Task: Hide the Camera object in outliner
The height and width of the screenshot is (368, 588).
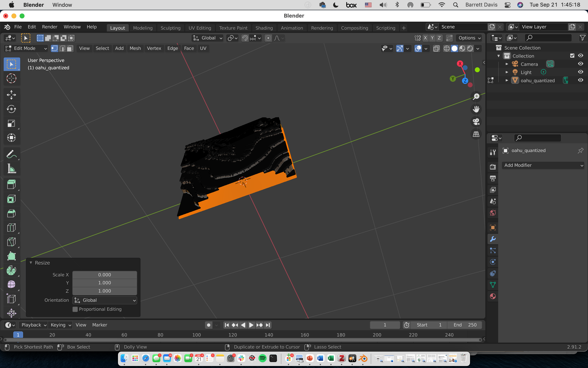Action: [580, 64]
